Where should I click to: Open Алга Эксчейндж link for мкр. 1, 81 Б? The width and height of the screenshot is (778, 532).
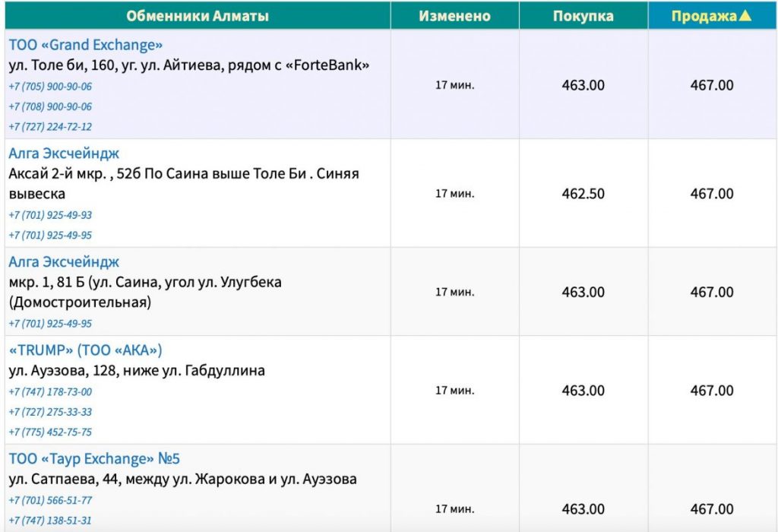tap(64, 261)
